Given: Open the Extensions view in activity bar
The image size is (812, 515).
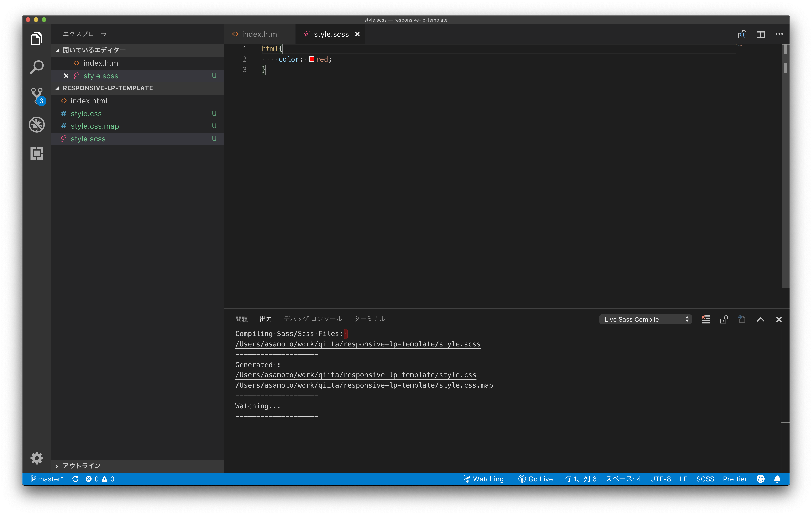Looking at the screenshot, I should point(36,153).
